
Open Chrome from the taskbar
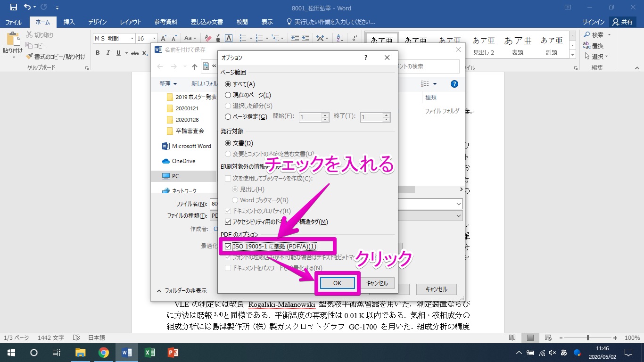click(x=104, y=353)
